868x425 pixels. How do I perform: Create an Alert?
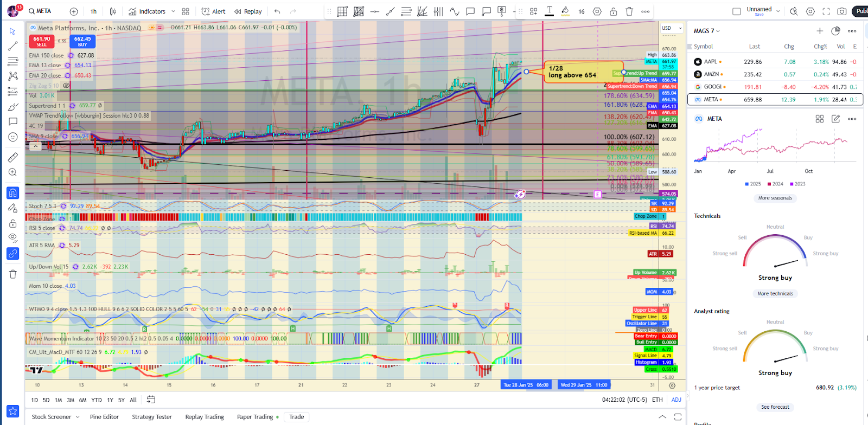[213, 11]
